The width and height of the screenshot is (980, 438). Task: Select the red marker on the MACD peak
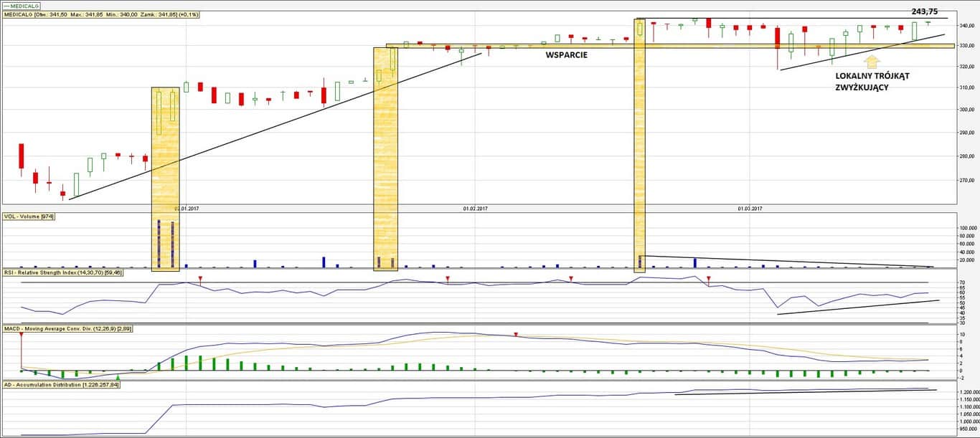click(x=516, y=335)
